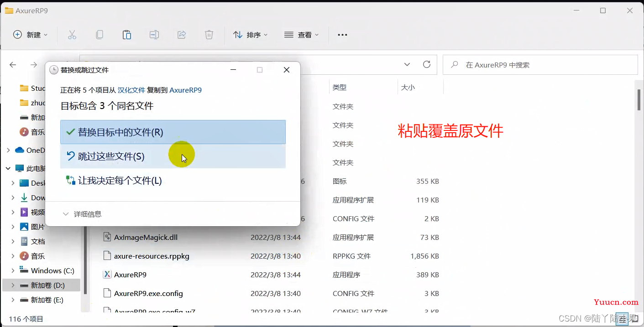This screenshot has width=644, height=327.
Task: Click the OneDrive cloud icon in sidebar
Action: (20, 150)
